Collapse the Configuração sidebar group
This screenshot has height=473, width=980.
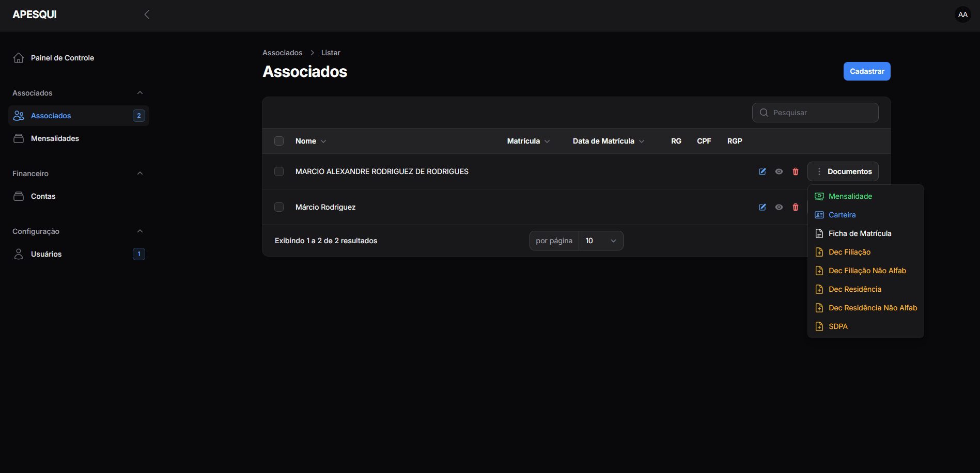tap(139, 231)
